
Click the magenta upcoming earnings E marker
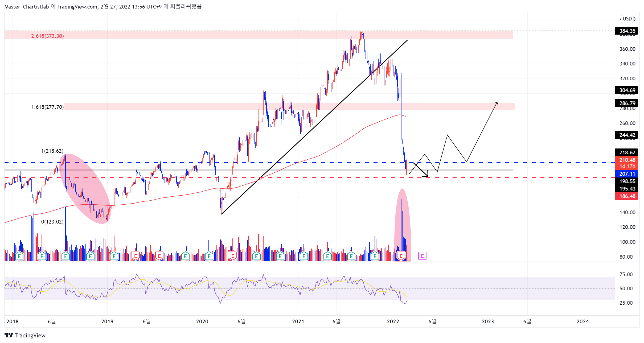(x=422, y=256)
